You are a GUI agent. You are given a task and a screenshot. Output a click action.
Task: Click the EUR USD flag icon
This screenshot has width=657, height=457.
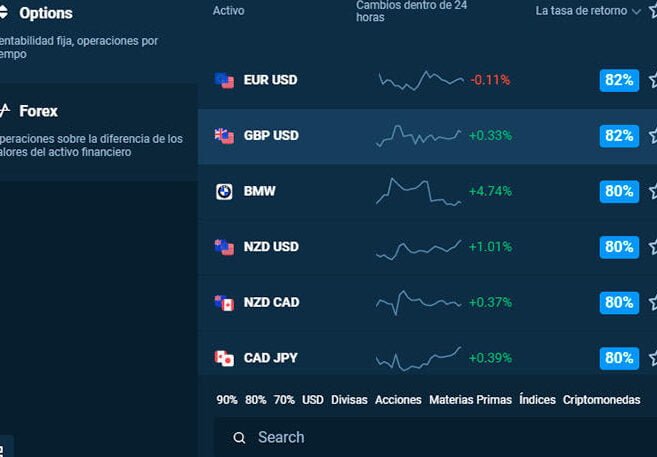pos(224,80)
